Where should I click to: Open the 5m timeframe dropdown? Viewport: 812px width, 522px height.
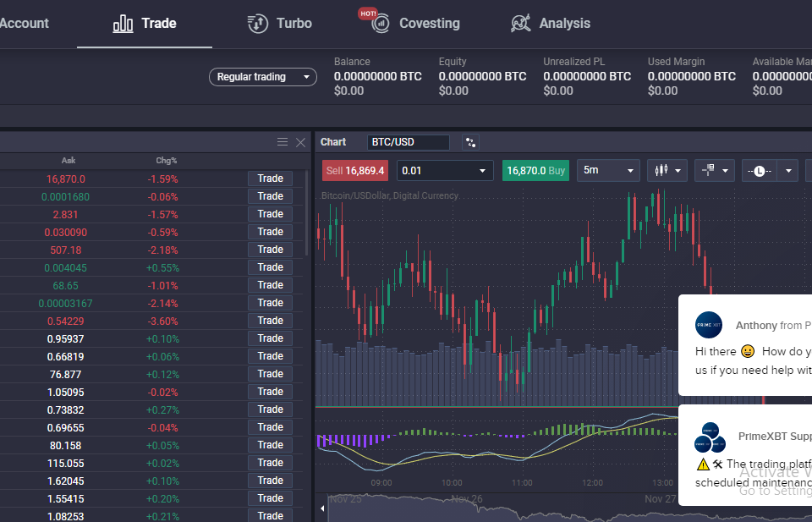coord(608,170)
